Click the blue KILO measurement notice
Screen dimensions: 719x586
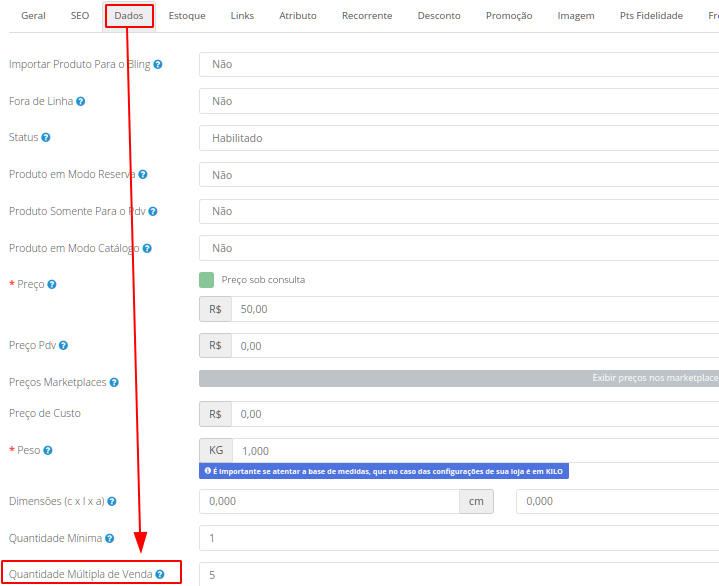[x=384, y=471]
